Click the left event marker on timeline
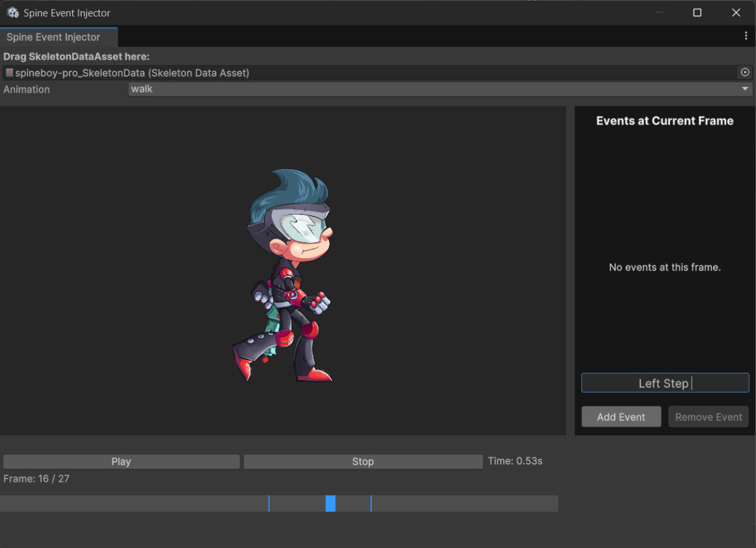 (269, 503)
